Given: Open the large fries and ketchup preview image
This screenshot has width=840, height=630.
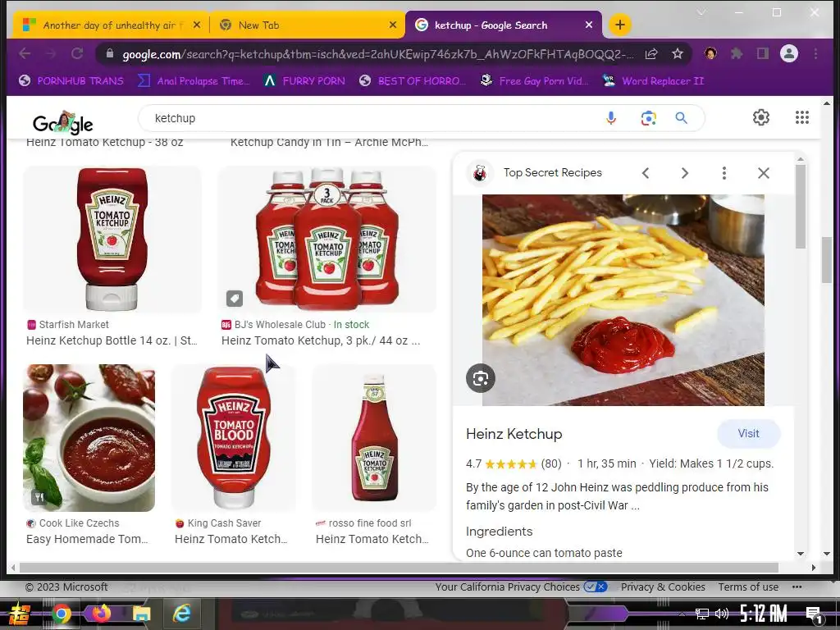Looking at the screenshot, I should coord(623,300).
